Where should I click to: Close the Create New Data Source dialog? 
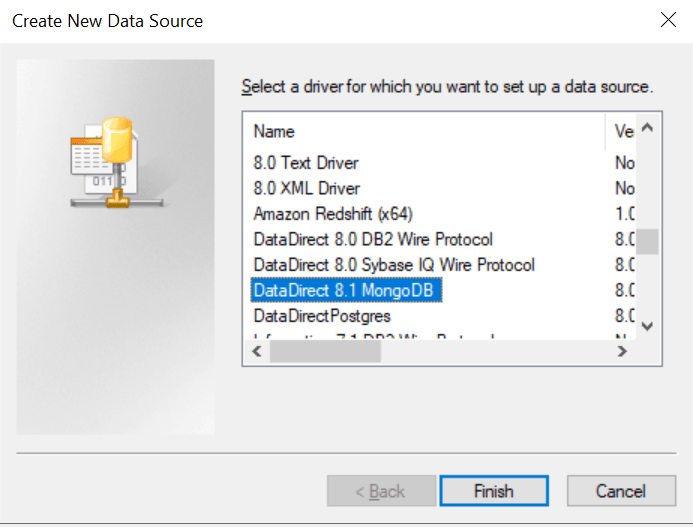(x=667, y=20)
